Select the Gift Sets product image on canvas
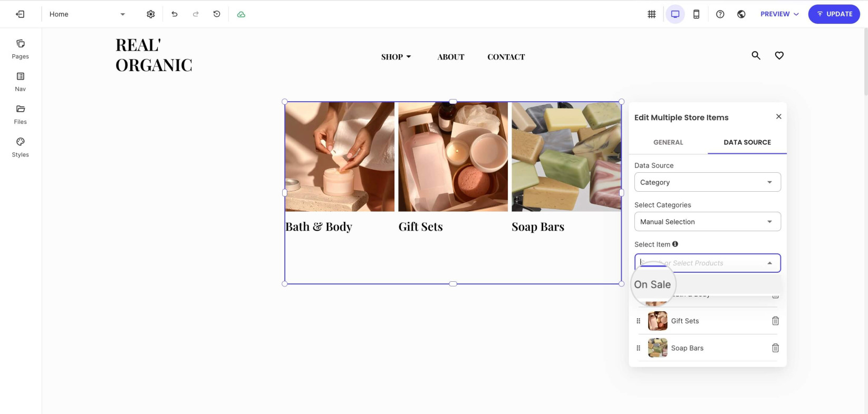The width and height of the screenshot is (868, 414). pos(453,157)
